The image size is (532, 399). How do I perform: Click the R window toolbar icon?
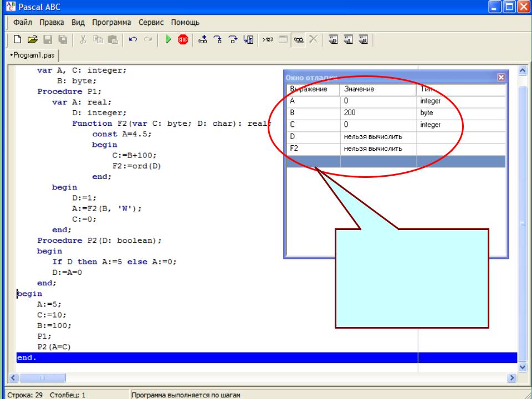364,40
